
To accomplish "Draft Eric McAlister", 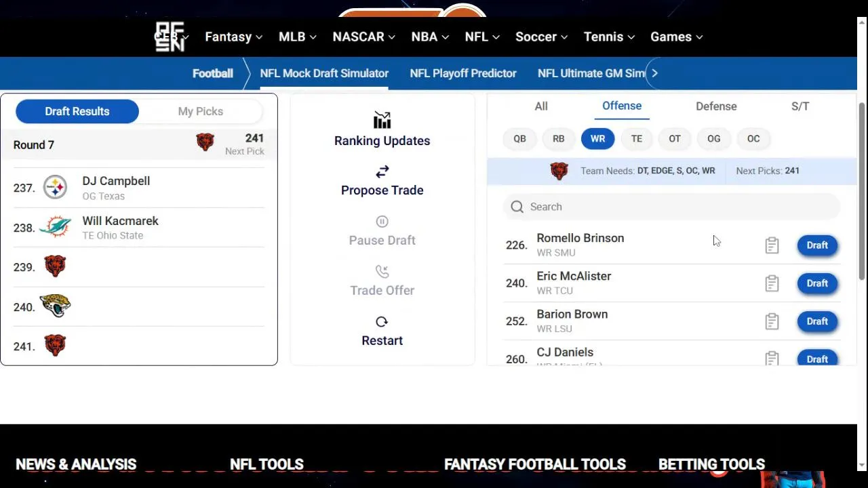I will pyautogui.click(x=817, y=283).
